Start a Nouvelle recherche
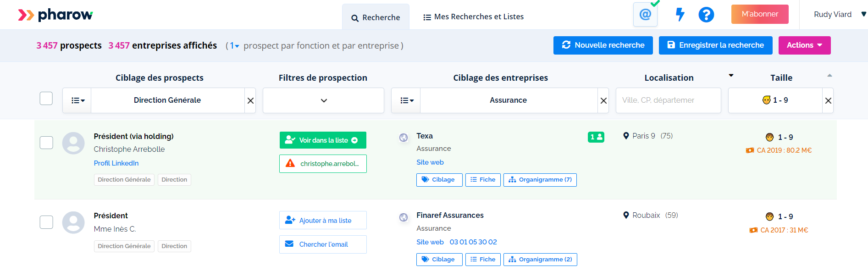This screenshot has height=277, width=868. 603,45
